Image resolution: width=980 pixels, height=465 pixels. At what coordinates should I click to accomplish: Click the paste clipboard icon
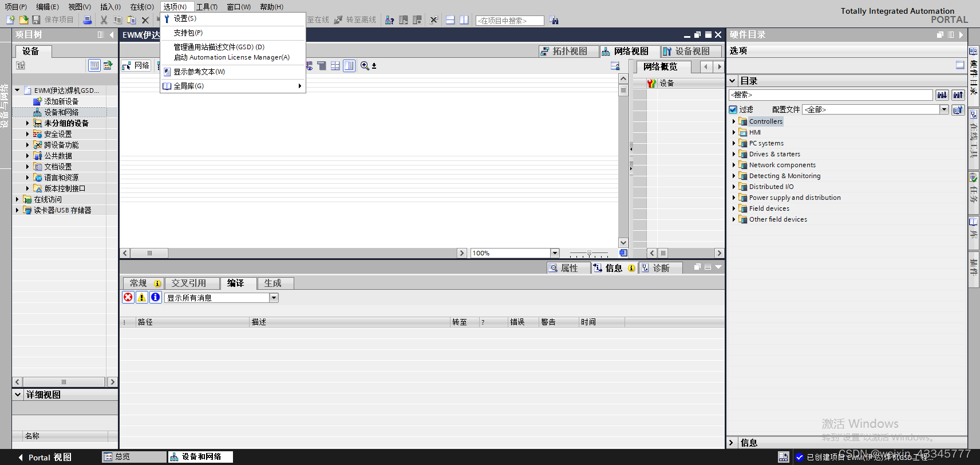pyautogui.click(x=131, y=20)
